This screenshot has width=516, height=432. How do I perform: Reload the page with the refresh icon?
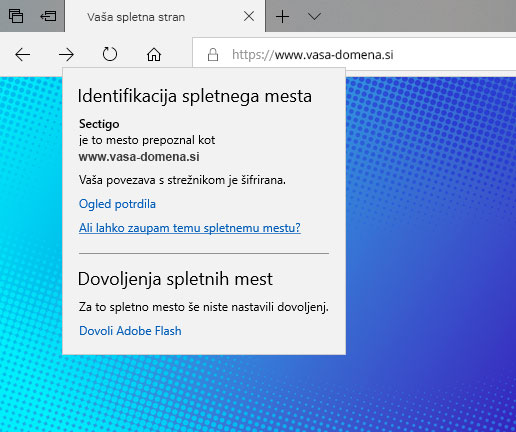[110, 54]
